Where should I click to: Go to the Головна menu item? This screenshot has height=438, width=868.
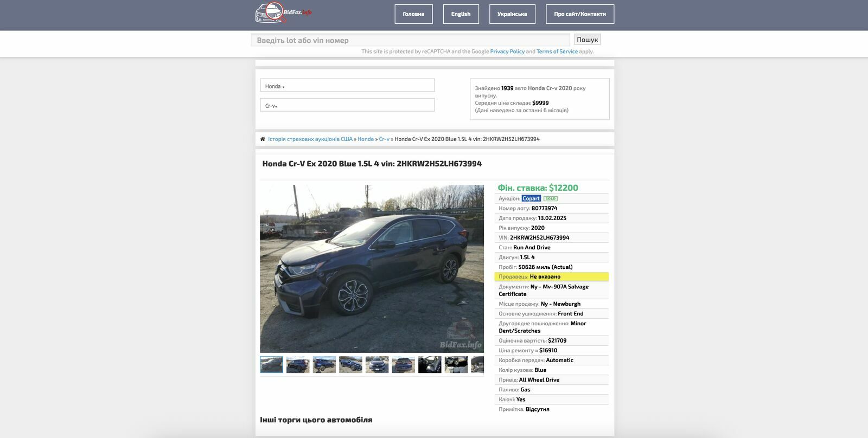[x=413, y=14]
